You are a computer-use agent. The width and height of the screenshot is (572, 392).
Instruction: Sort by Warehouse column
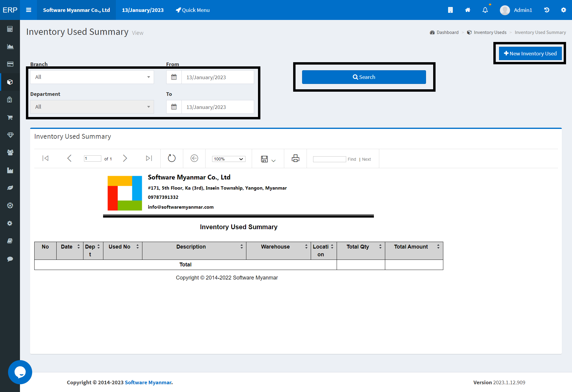tap(306, 246)
